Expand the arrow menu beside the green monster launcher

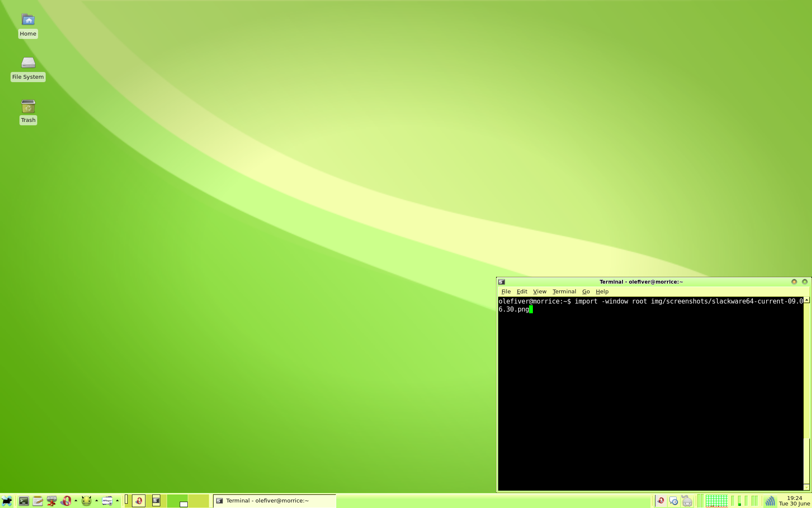click(96, 501)
